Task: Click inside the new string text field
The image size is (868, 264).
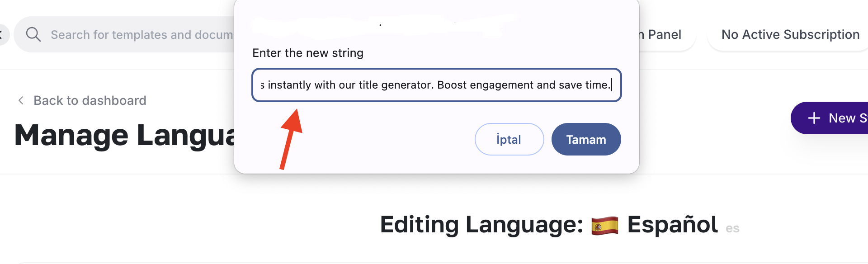Action: coord(436,85)
